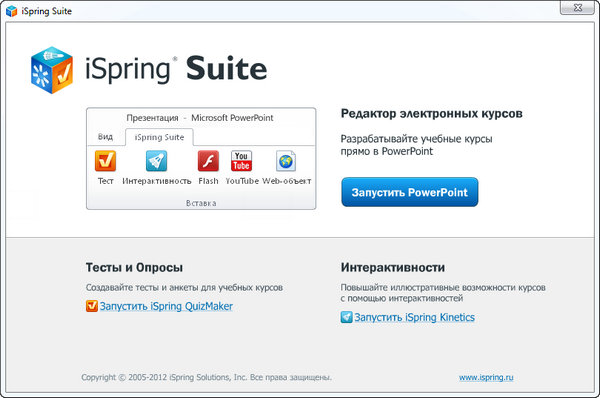This screenshot has height=398, width=600.
Task: Click the Презентация - Microsoft PowerPoint title text
Action: click(x=200, y=118)
